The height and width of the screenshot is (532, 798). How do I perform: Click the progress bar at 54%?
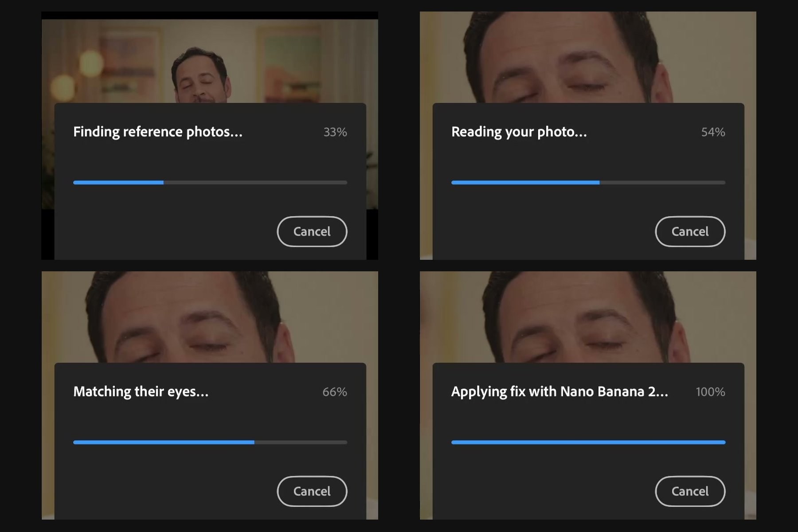[588, 183]
